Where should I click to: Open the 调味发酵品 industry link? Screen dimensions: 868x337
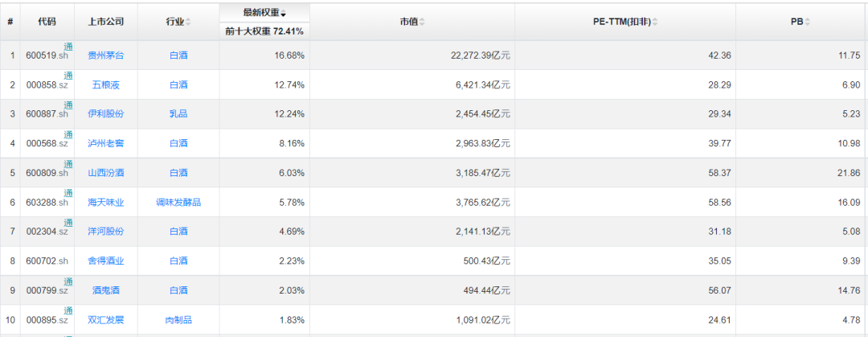(x=178, y=203)
